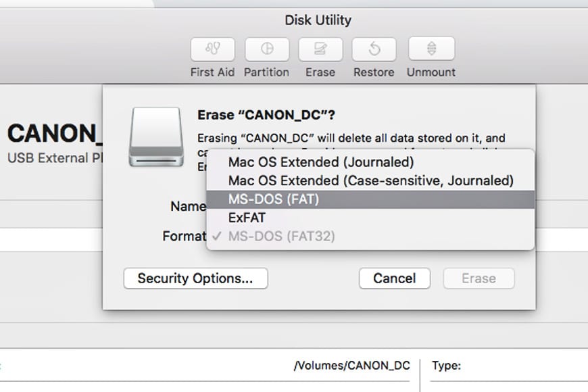The image size is (588, 392).
Task: Click the Unmount label in toolbar
Action: 431,72
